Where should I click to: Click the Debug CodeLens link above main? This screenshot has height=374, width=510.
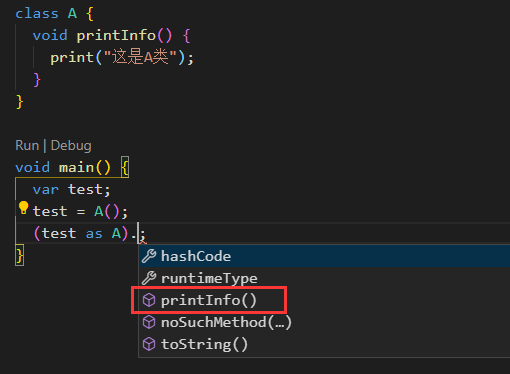point(71,146)
